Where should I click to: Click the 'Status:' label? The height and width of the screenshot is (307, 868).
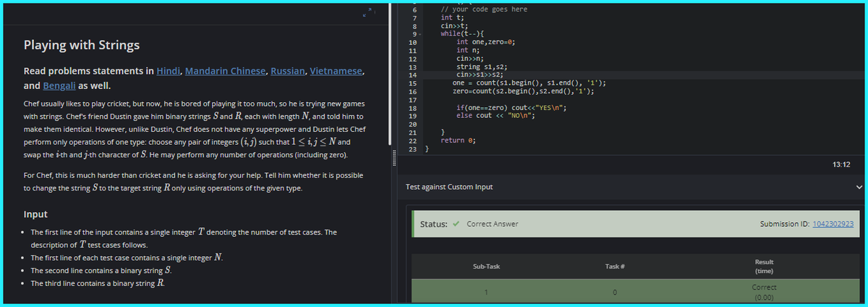click(433, 224)
